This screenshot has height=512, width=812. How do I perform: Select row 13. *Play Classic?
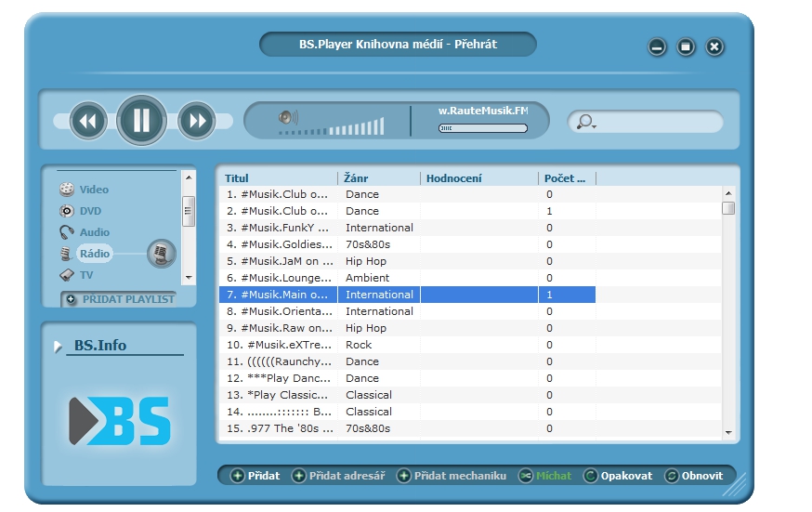coord(407,395)
